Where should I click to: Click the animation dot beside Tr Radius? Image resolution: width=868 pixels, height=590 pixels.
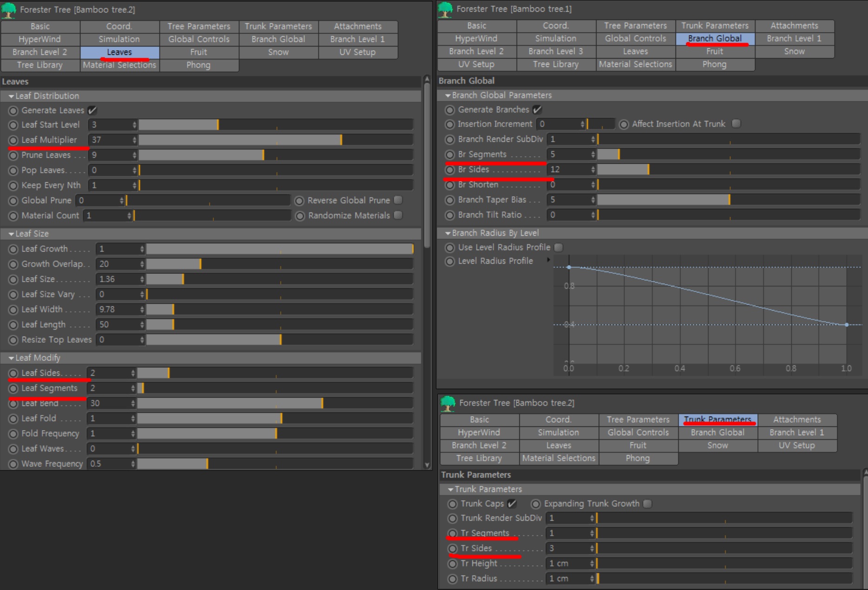[x=452, y=579]
